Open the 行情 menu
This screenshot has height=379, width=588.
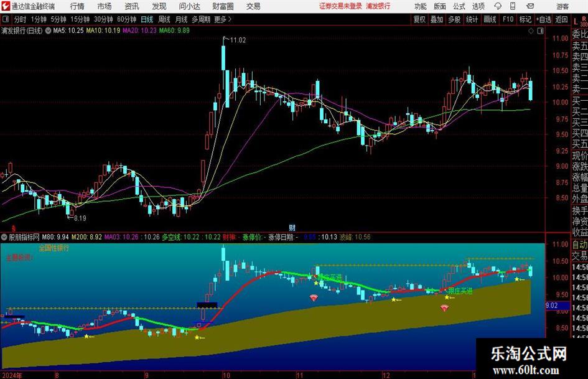(77, 6)
